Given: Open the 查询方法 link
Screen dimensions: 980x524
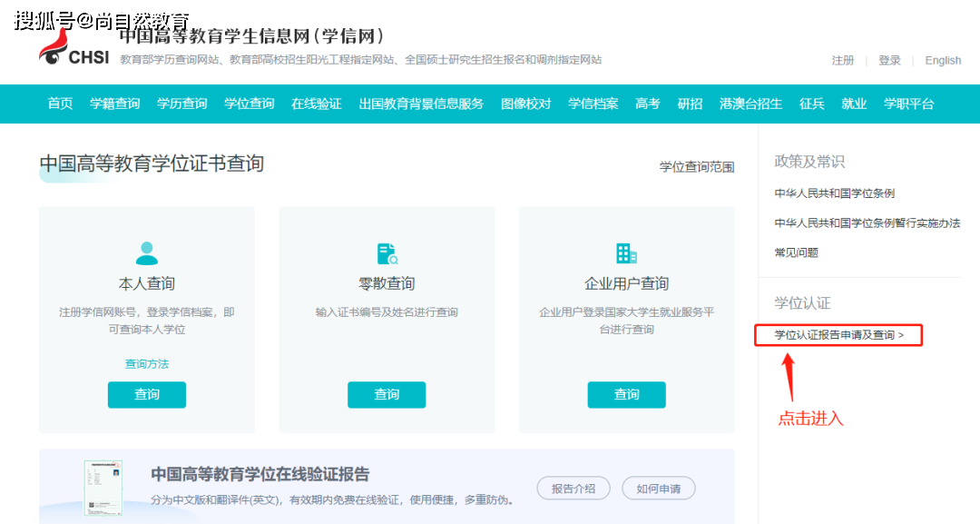Looking at the screenshot, I should 146,363.
